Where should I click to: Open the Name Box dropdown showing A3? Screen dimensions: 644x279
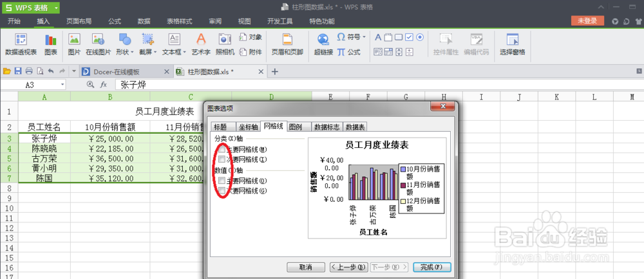[62, 84]
